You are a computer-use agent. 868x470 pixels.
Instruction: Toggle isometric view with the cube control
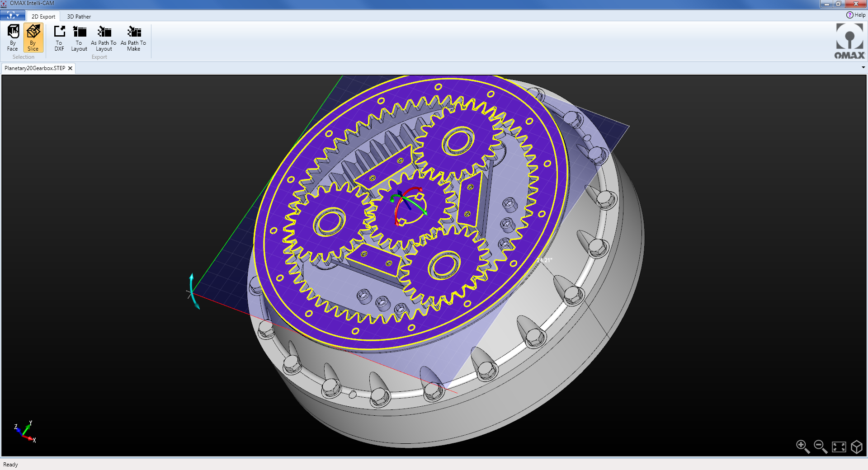tap(857, 447)
